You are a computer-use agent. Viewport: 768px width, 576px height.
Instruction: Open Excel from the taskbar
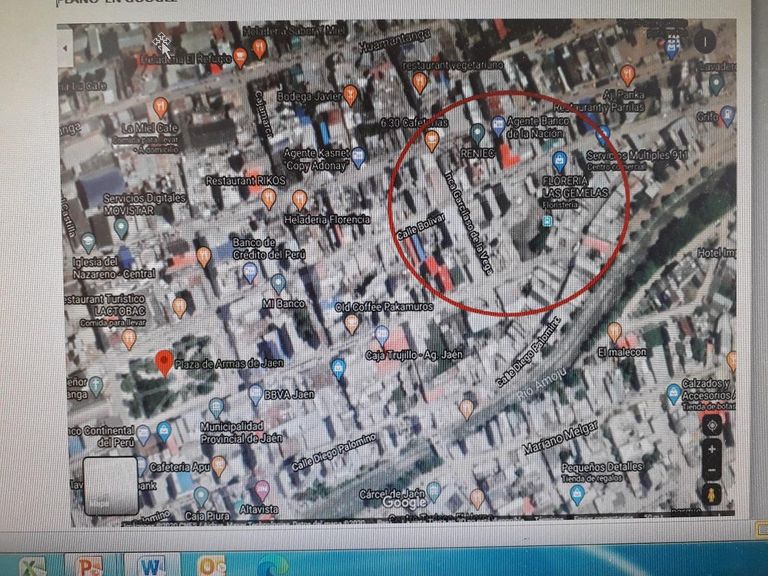pyautogui.click(x=33, y=567)
